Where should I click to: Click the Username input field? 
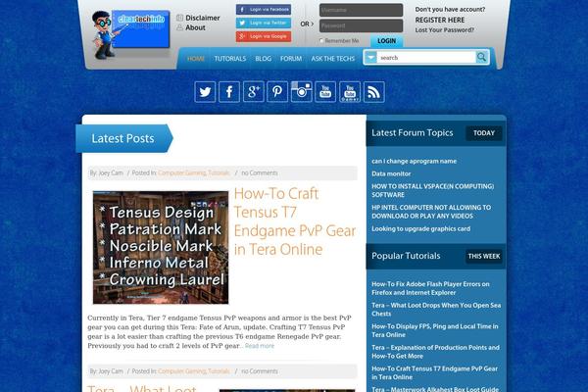[361, 10]
